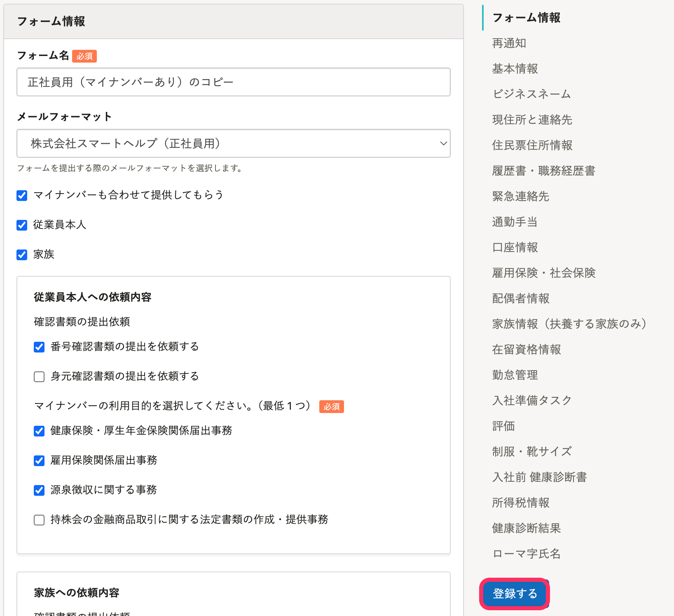
Task: Open the メールフォーマット dropdown
Action: [x=233, y=143]
